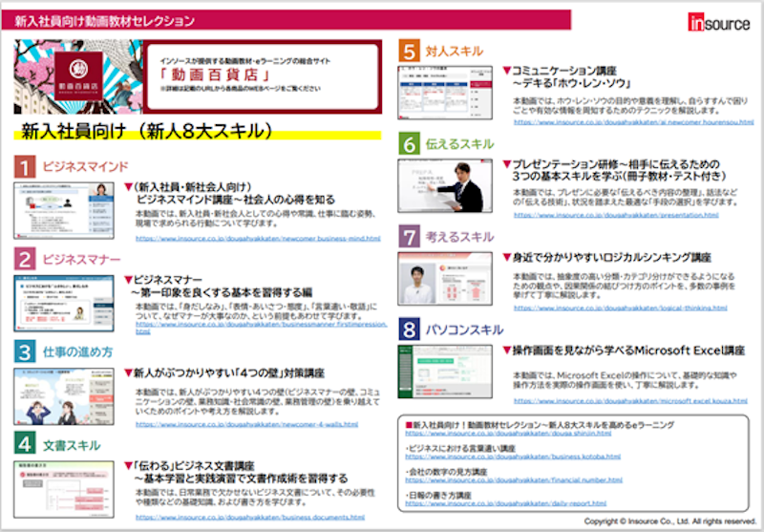Open the business-kotoba.html link
Viewport: 764px width, 532px height.
(x=513, y=457)
